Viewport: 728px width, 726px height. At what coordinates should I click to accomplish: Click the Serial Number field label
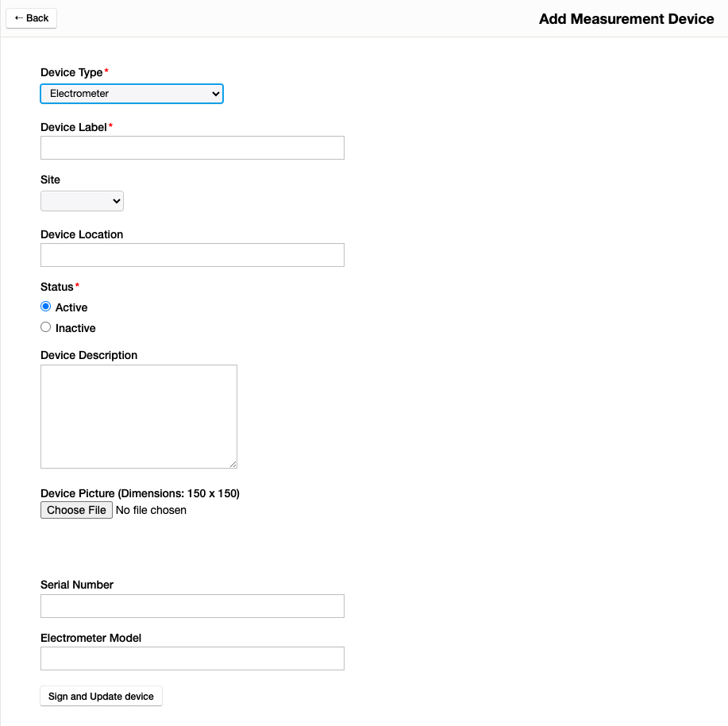(x=77, y=585)
